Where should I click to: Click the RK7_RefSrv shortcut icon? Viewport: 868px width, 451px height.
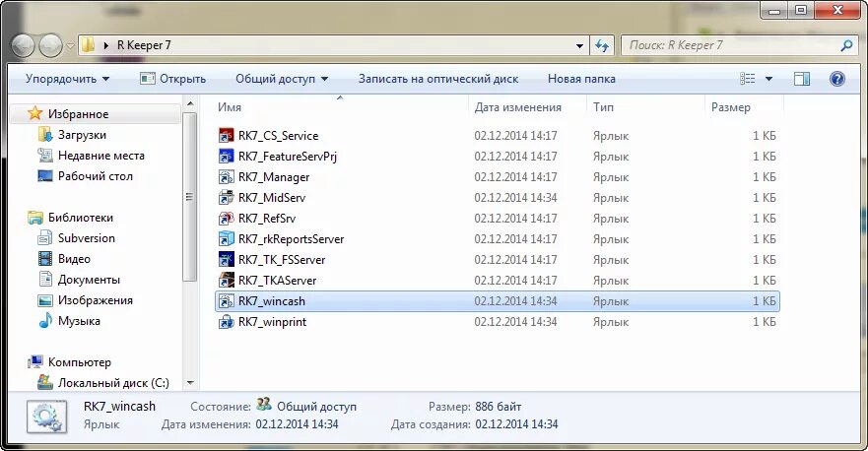(226, 219)
